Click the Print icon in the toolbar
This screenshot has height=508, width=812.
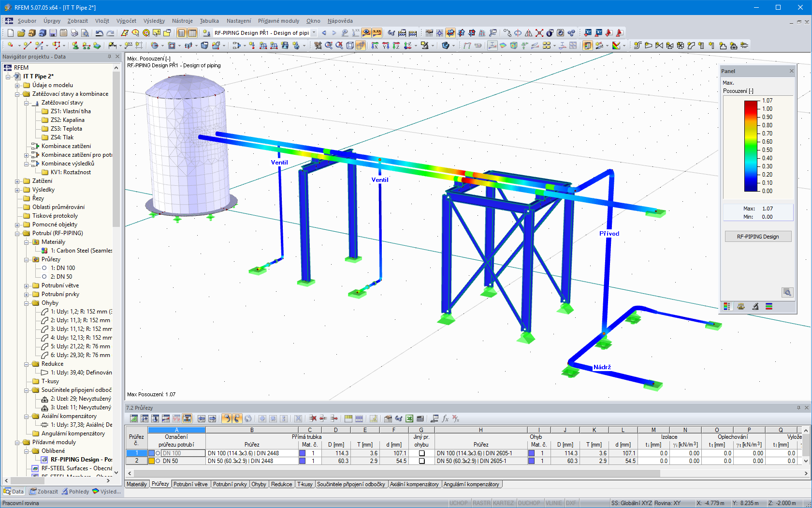click(x=74, y=33)
